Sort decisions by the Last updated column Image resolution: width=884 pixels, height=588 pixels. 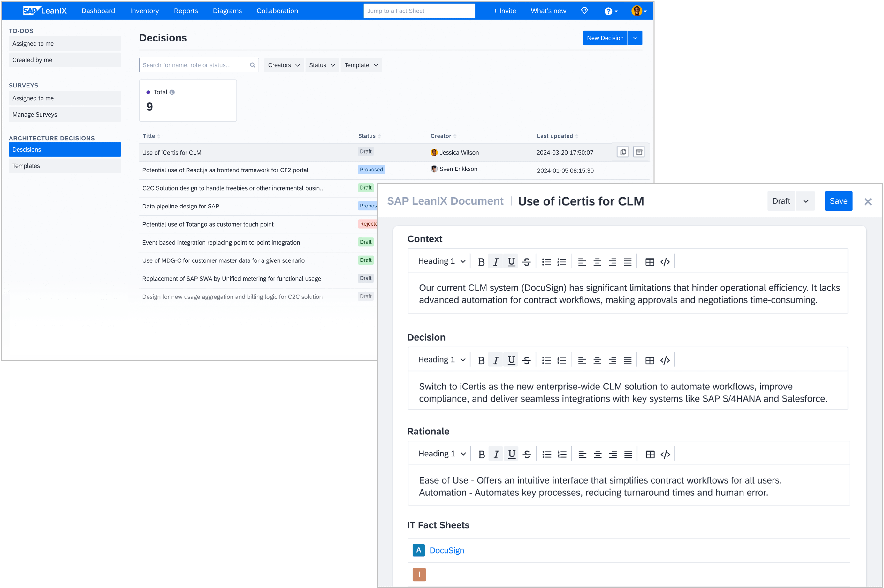(557, 136)
